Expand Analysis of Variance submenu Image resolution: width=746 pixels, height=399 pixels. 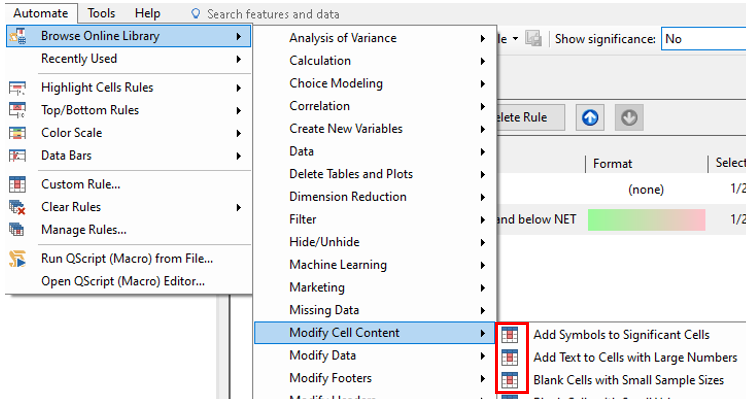point(375,38)
